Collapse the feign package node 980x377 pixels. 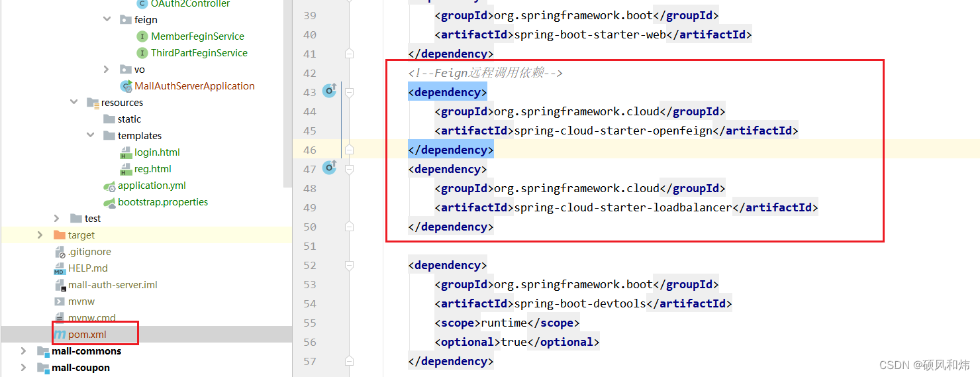point(107,20)
